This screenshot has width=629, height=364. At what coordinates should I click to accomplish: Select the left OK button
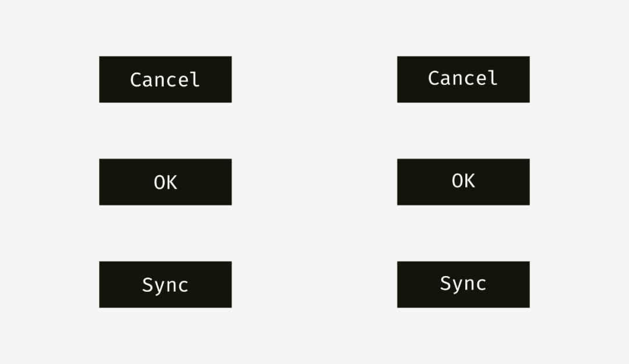click(165, 182)
